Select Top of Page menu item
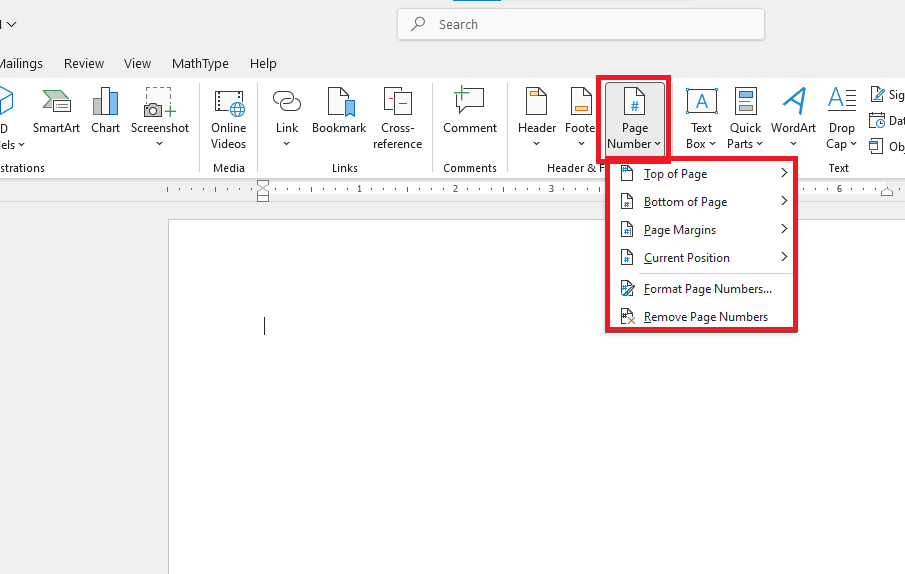 pos(701,174)
